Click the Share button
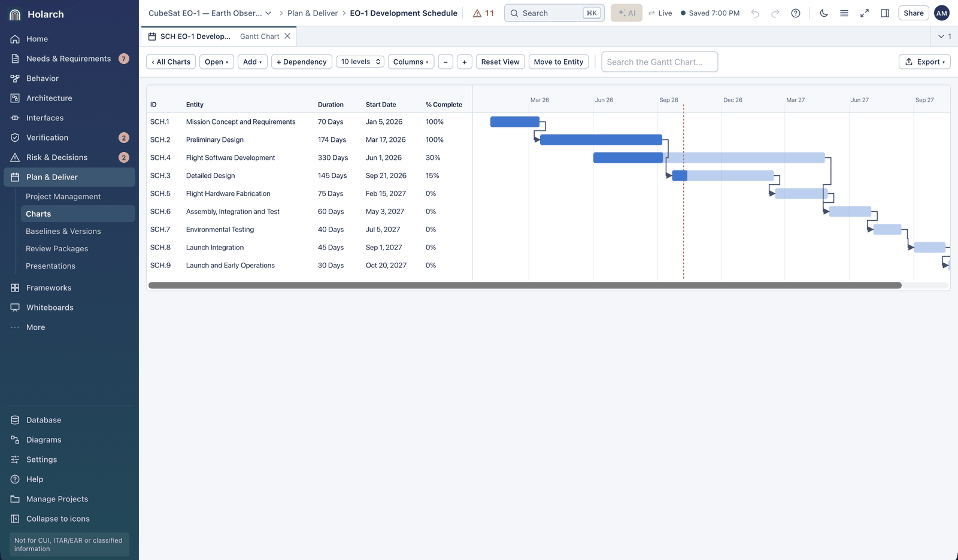The height and width of the screenshot is (560, 958). click(914, 13)
